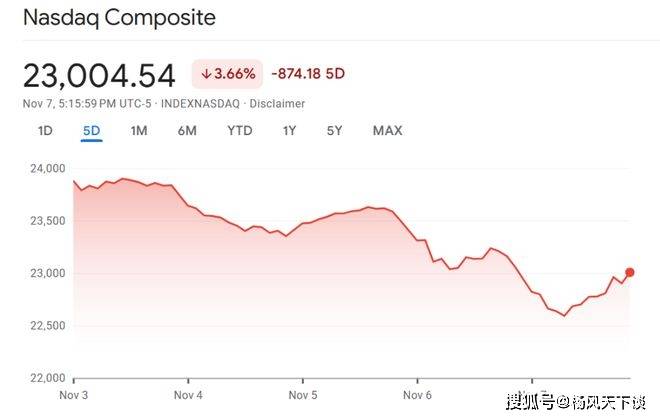Click the Nov 6 date axis label
The image size is (660, 419).
[x=417, y=395]
